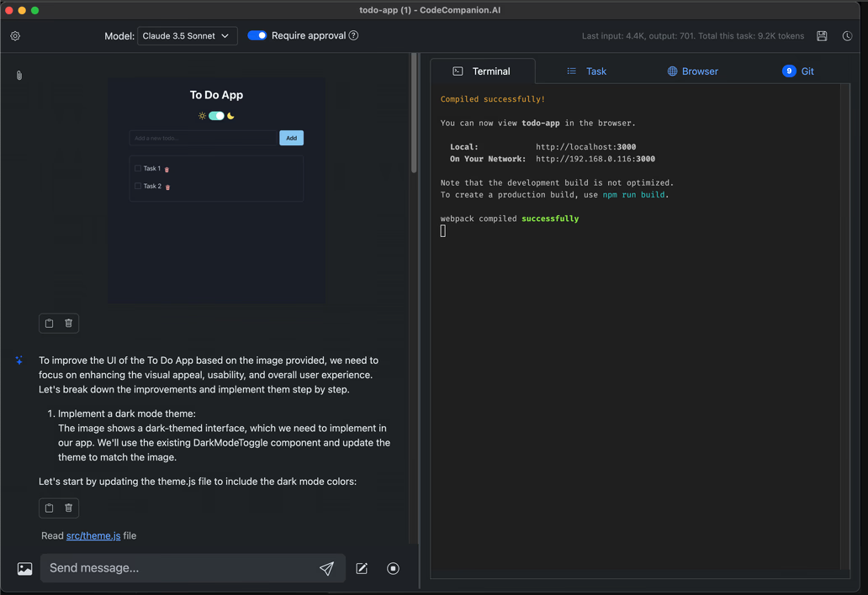
Task: Click the 'webpack compiled successfully' line
Action: tap(510, 219)
